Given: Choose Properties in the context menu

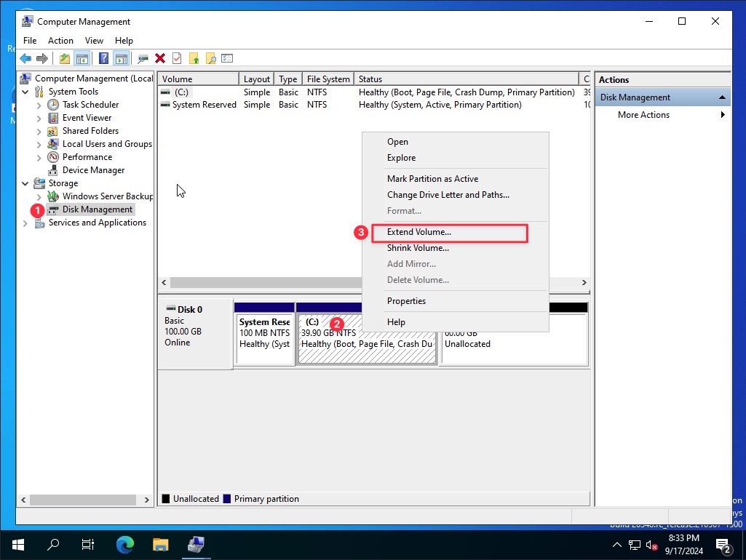Looking at the screenshot, I should pyautogui.click(x=456, y=301).
